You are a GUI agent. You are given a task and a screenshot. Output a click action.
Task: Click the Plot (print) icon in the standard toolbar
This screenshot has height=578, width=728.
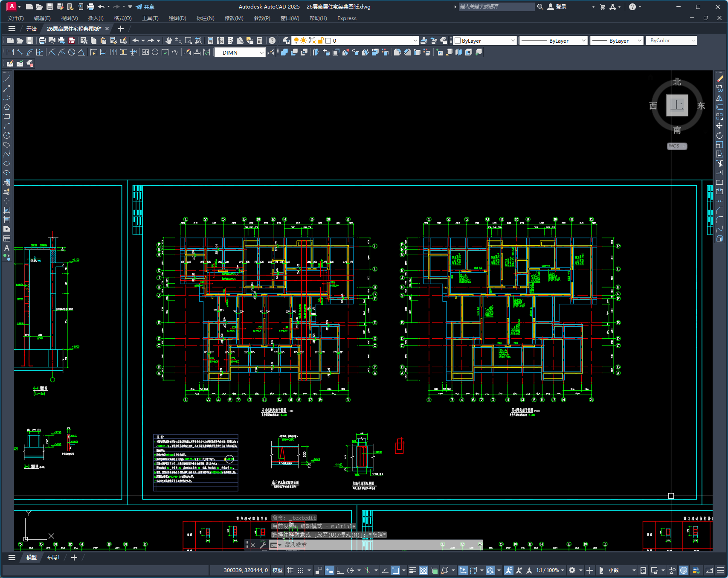click(42, 41)
